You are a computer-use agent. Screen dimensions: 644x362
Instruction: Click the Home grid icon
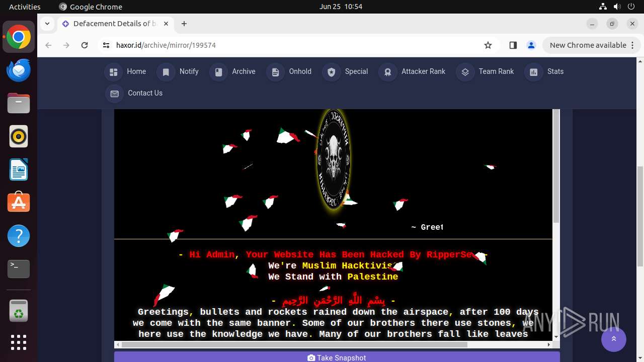coord(113,72)
